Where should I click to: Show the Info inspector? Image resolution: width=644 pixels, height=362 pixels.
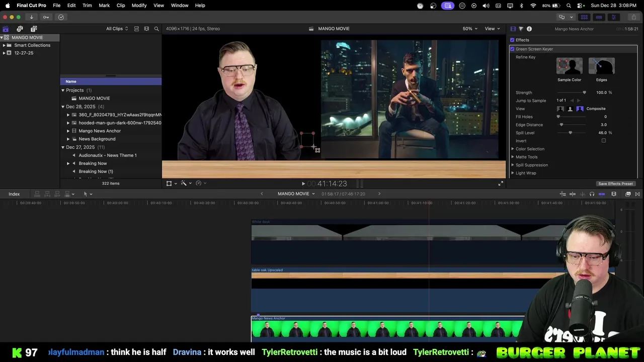click(529, 29)
